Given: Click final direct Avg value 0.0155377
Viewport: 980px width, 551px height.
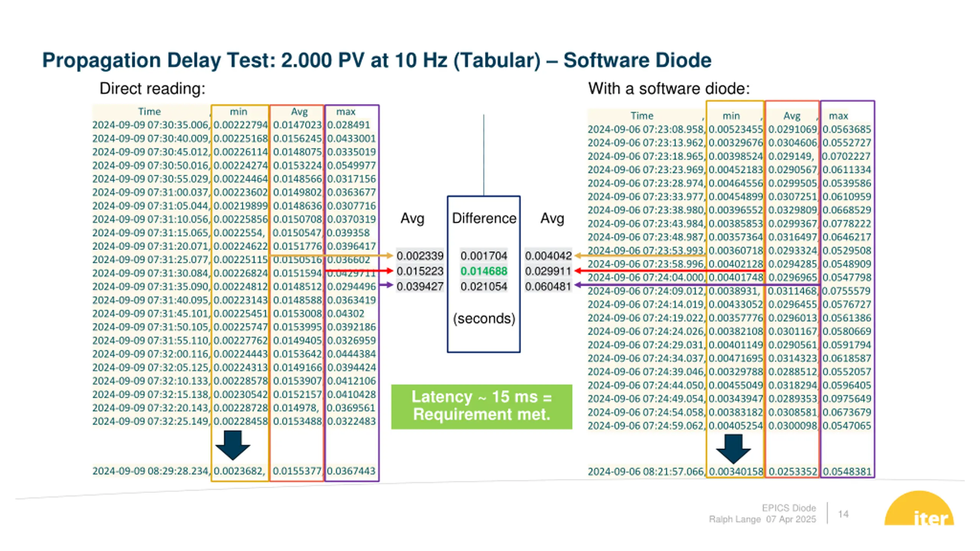Looking at the screenshot, I should (x=297, y=471).
